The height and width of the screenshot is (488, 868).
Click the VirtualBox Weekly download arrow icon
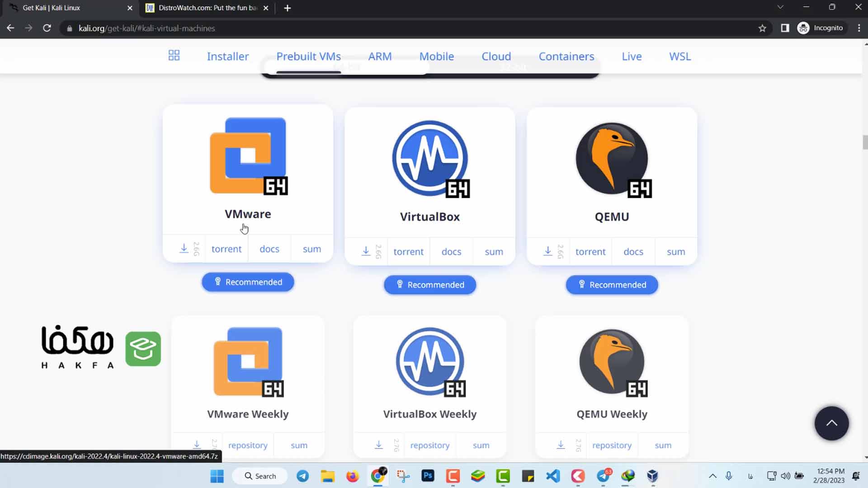(379, 445)
